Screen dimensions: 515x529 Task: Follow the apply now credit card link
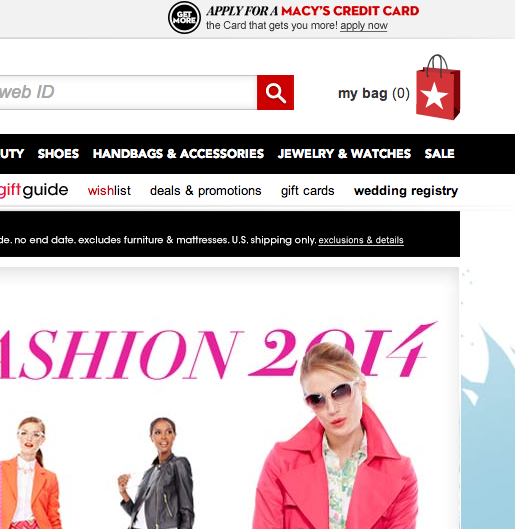[364, 26]
